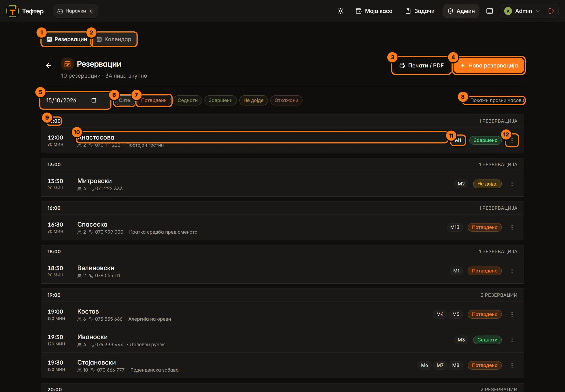Open options menu for Велиновски reservation
565x392 pixels.
(x=512, y=271)
